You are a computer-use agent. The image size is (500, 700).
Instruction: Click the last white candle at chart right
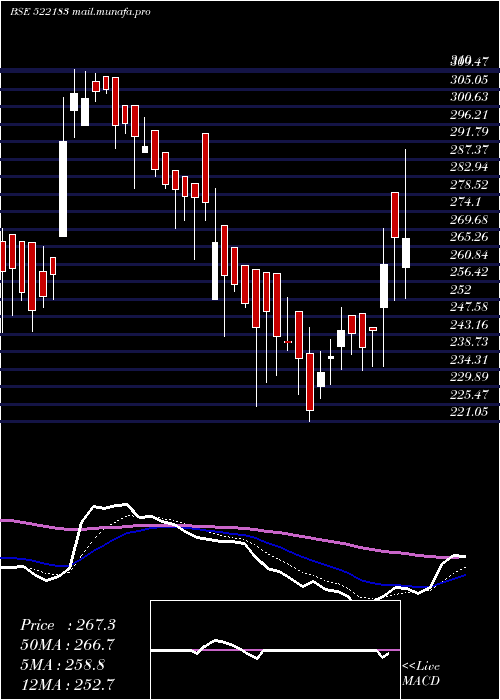[x=406, y=253]
